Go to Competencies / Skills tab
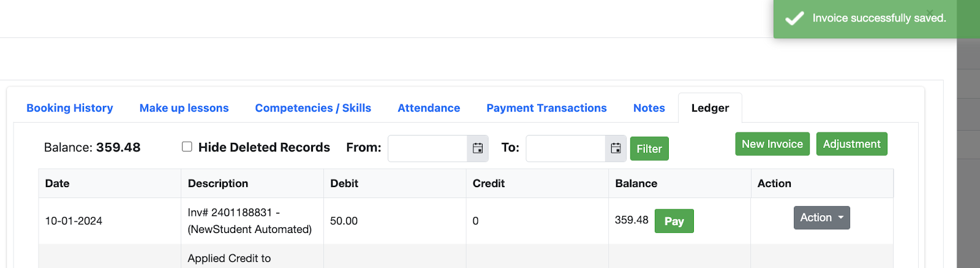The image size is (980, 268). point(313,108)
